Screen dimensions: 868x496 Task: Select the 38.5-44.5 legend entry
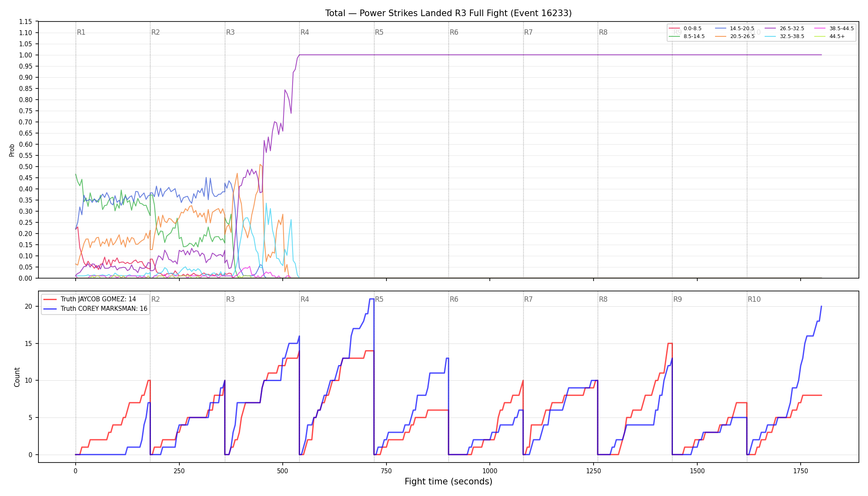(834, 29)
